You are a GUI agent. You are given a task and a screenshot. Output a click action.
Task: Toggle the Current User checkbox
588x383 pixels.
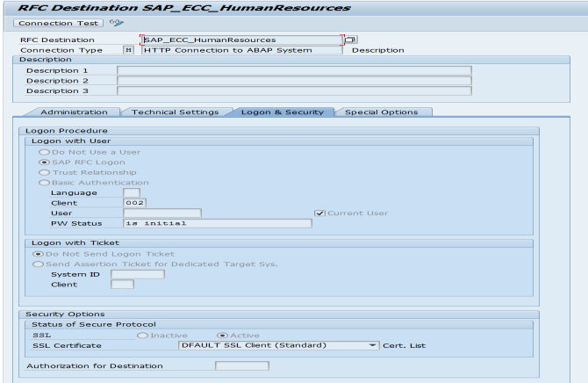pyautogui.click(x=320, y=213)
